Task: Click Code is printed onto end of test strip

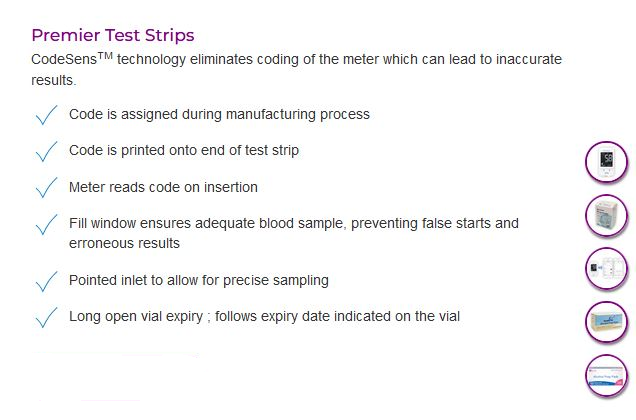Action: pyautogui.click(x=184, y=151)
